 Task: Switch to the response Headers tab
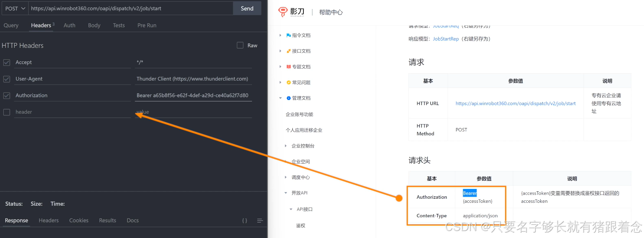[49, 220]
